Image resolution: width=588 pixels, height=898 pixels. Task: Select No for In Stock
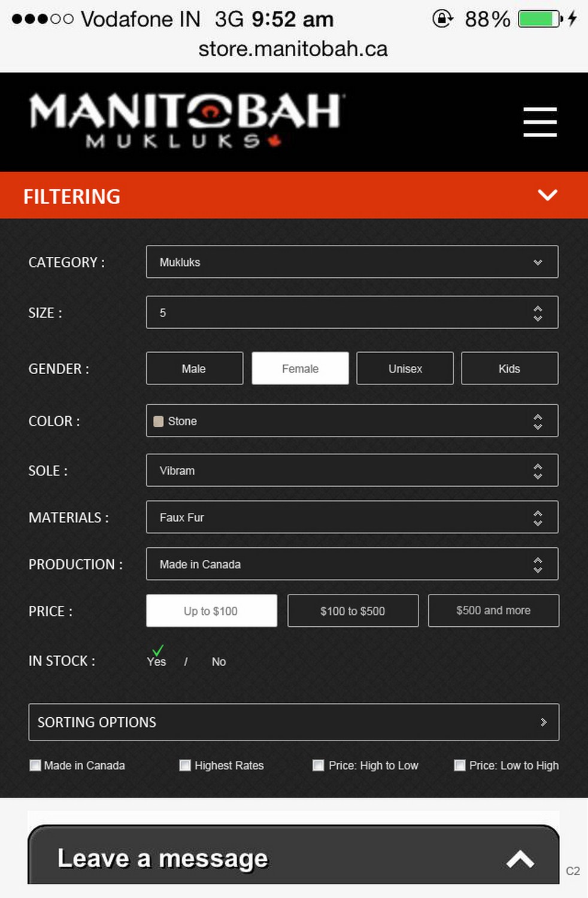click(219, 662)
